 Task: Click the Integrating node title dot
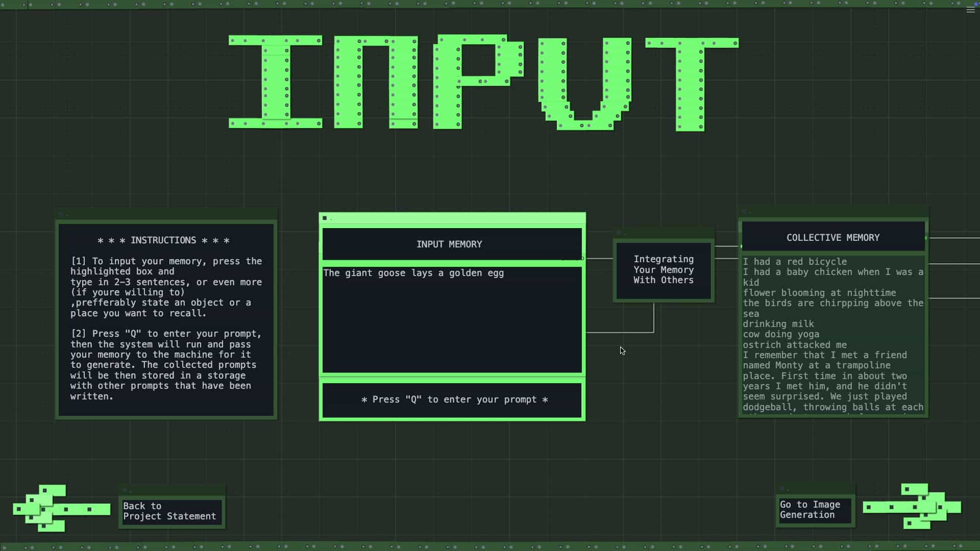click(x=619, y=233)
